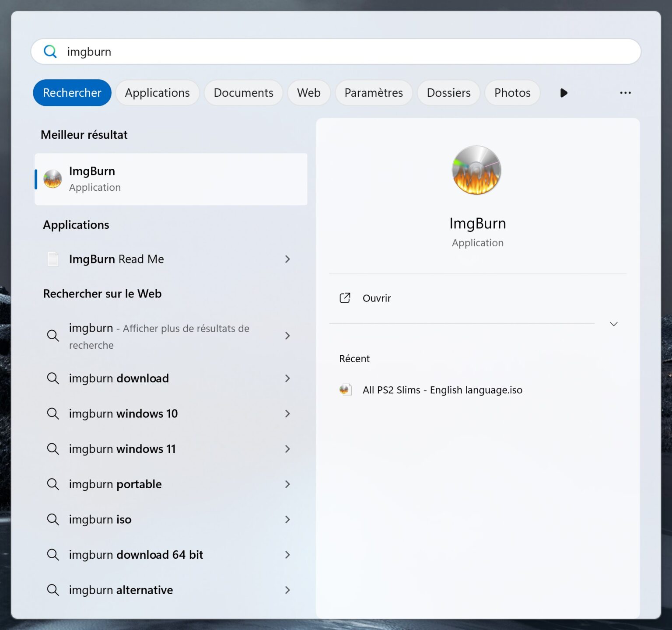The image size is (672, 630).
Task: Expand the chevron below the Ouvrir button
Action: coord(613,324)
